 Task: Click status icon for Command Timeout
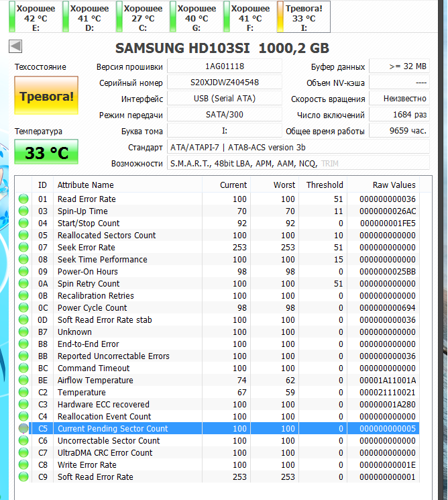coord(23,368)
